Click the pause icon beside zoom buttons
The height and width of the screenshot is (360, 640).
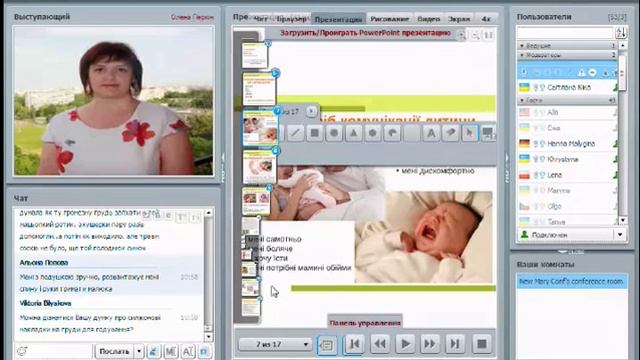click(489, 36)
